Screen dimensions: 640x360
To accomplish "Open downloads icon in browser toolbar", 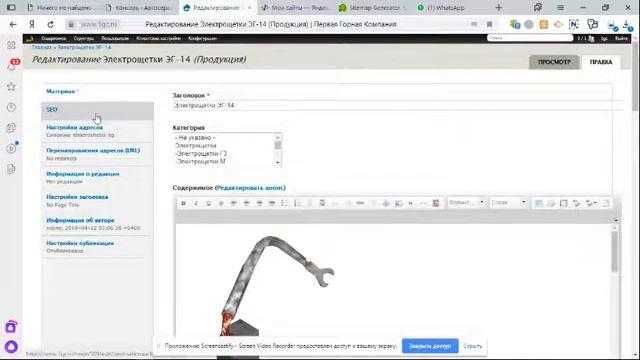I will (x=628, y=25).
